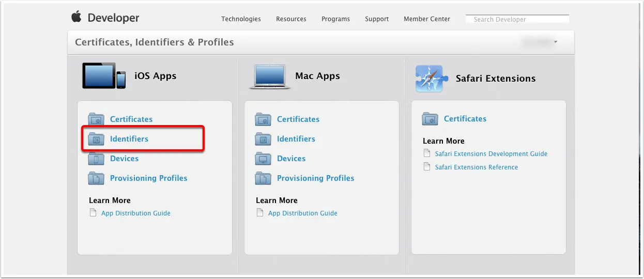Click document icon beside Safari Extensions Development Guide
Viewport: 644px width, 279px height.
pos(427,153)
